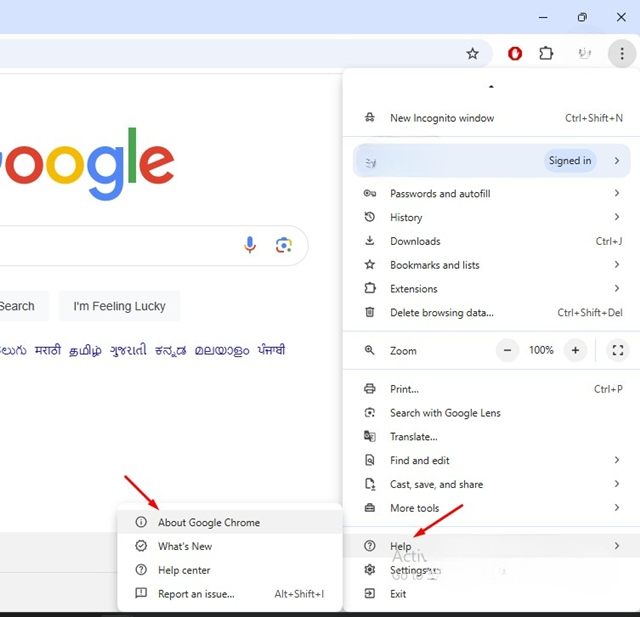The image size is (640, 617).
Task: Toggle fullscreen mode from the Zoom row
Action: 618,350
